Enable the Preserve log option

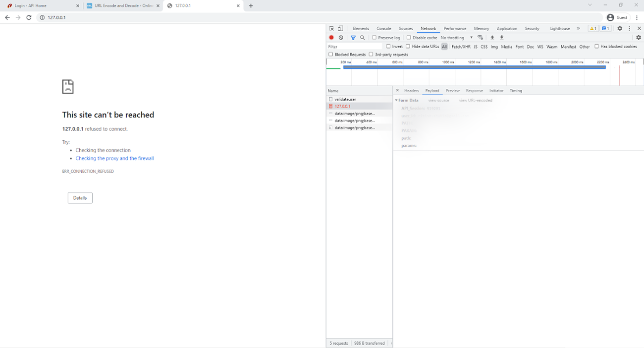[374, 37]
